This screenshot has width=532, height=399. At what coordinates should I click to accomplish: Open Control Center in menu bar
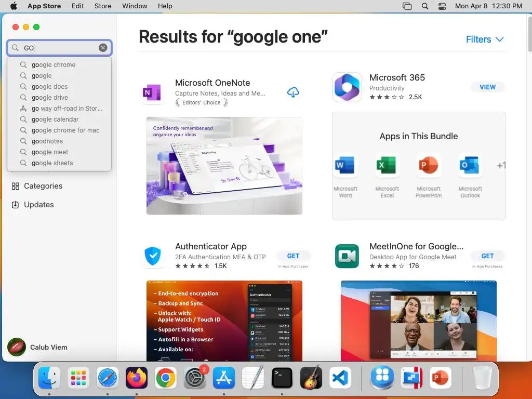tap(442, 6)
